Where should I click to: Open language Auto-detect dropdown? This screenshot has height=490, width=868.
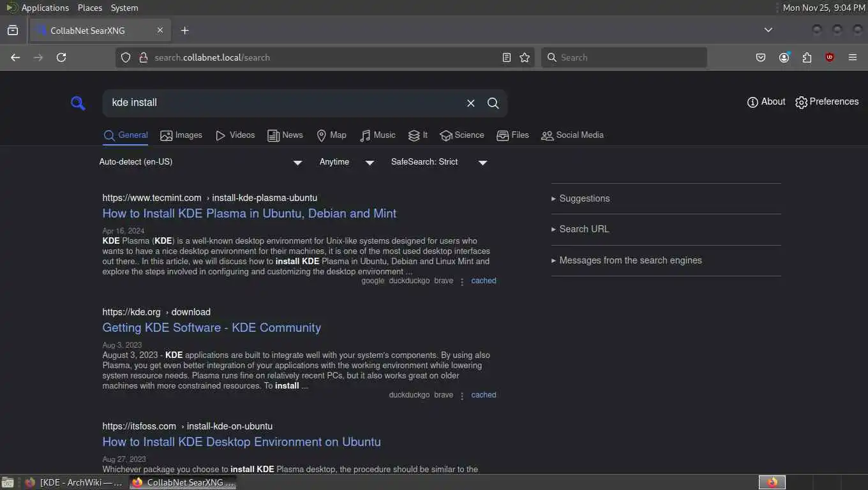(x=200, y=162)
